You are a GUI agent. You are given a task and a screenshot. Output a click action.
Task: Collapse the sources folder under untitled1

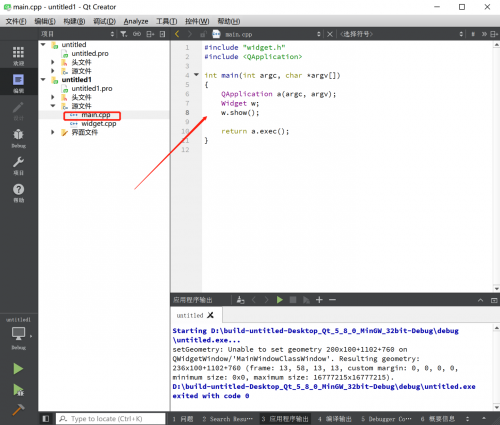pos(53,106)
